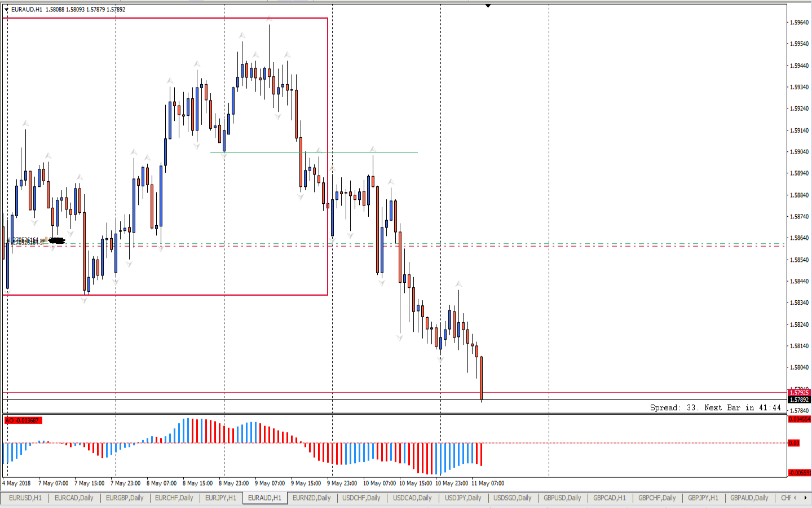Open the EURGBP,Daily tab
The height and width of the screenshot is (508, 812).
[x=125, y=498]
